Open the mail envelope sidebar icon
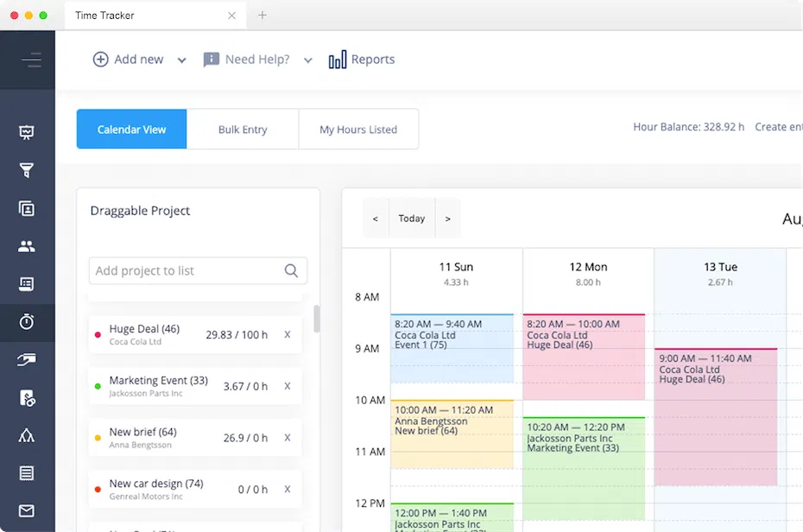803x532 pixels. (27, 511)
